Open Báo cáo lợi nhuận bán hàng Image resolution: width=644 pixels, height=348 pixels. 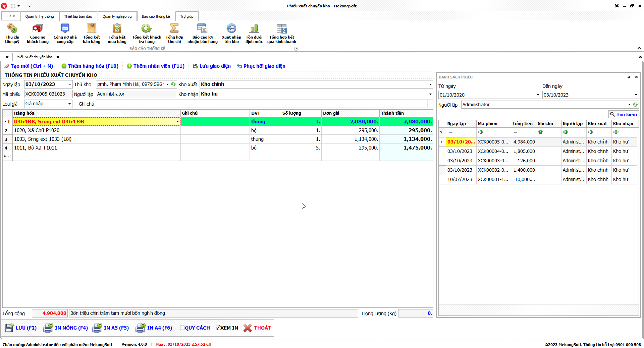202,34
